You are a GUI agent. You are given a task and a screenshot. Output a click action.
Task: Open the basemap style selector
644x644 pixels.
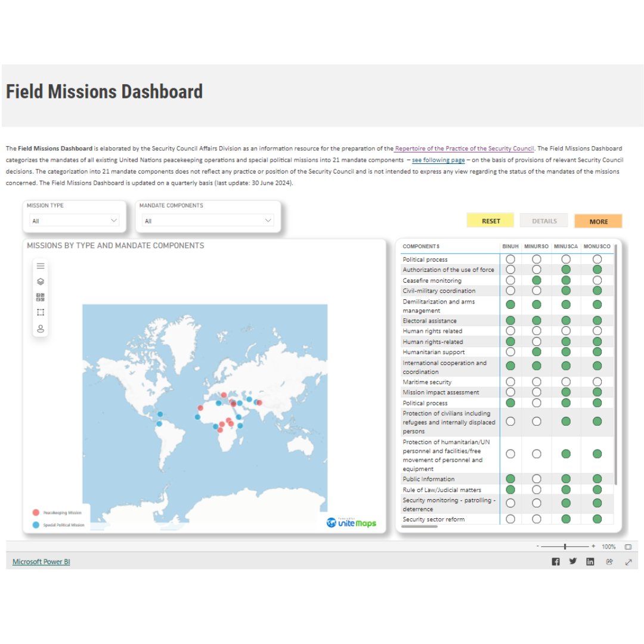click(41, 298)
